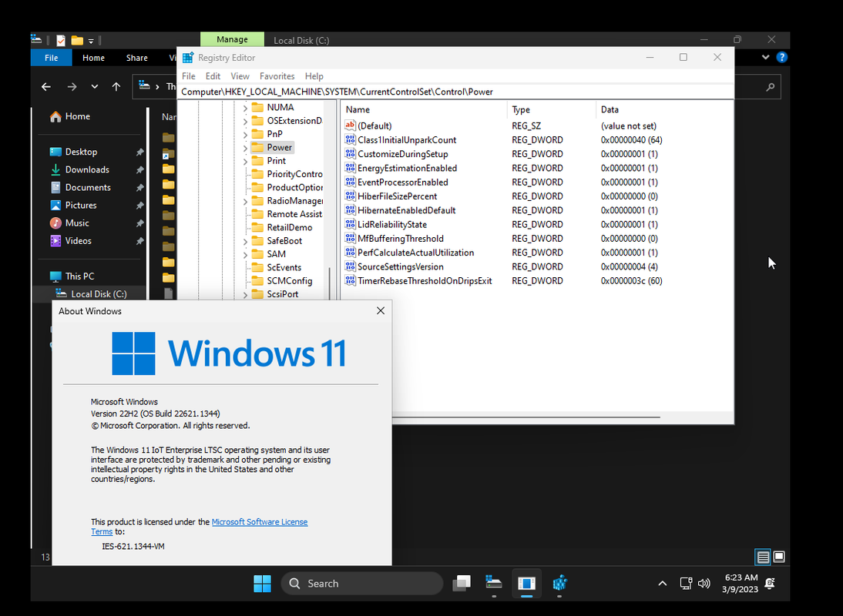Click Registry Editor horizontal scrollbar

click(526, 417)
